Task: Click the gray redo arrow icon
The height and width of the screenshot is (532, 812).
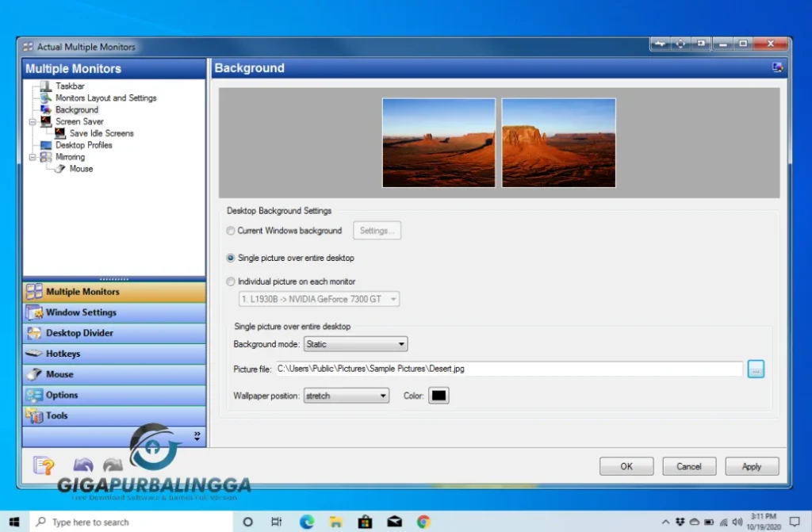Action: [111, 465]
